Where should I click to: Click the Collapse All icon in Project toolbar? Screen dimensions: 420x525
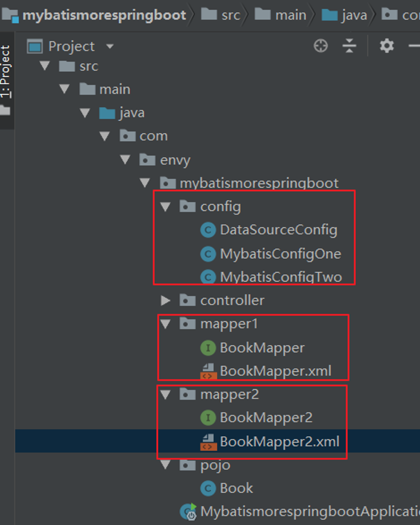(x=349, y=46)
